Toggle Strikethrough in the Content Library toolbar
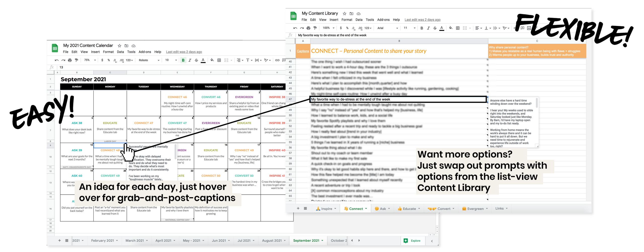The width and height of the screenshot is (644, 252). pos(435,28)
